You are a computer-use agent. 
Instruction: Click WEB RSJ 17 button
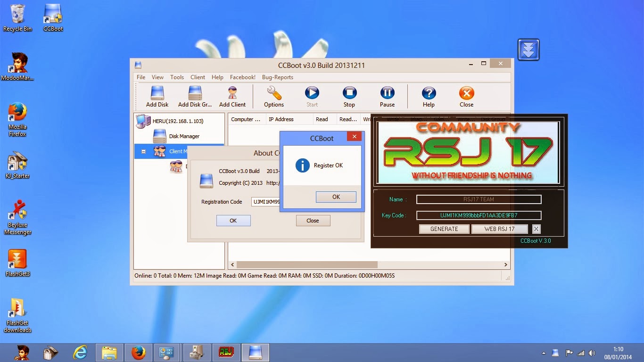coord(499,229)
